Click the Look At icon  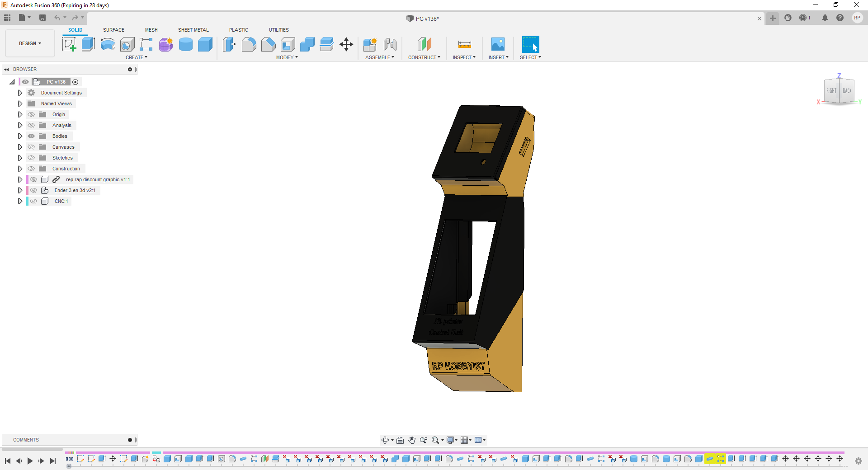tap(400, 440)
